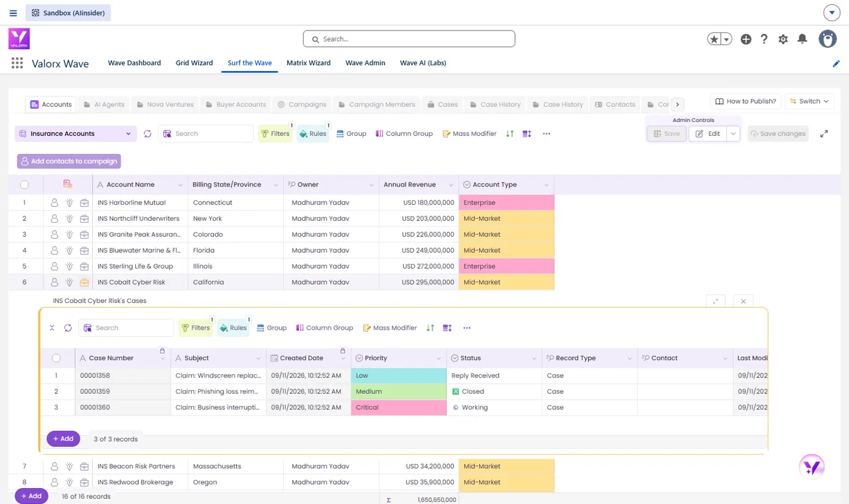Screen dimensions: 849x504
Task: Switch to the Wave Dashboard tab
Action: point(135,63)
